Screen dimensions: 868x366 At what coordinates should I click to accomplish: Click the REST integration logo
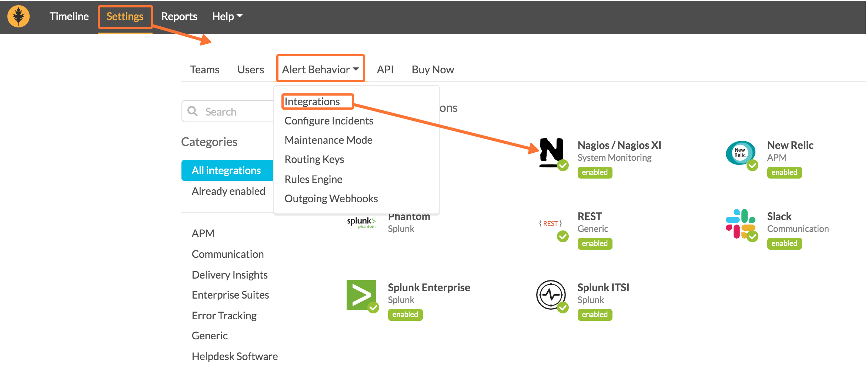550,223
